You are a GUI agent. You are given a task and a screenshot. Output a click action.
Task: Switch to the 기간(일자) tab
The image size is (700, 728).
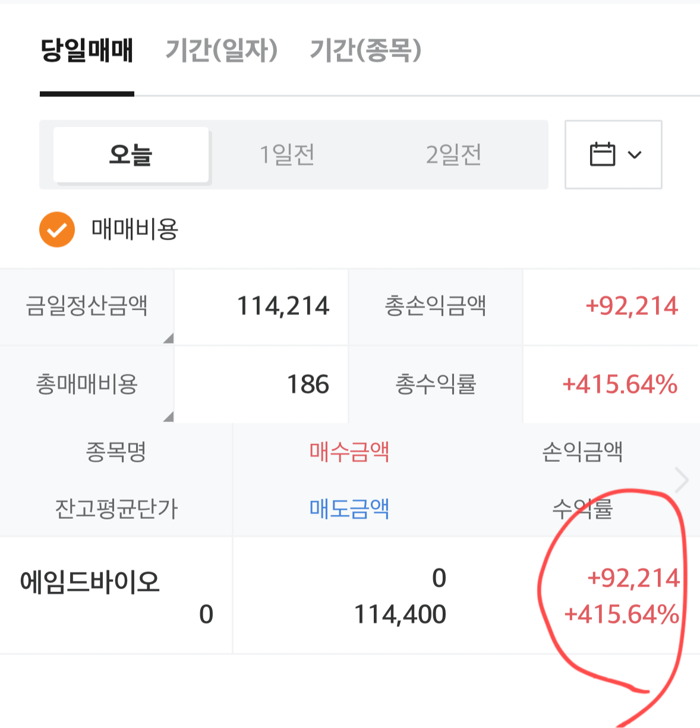(x=222, y=50)
